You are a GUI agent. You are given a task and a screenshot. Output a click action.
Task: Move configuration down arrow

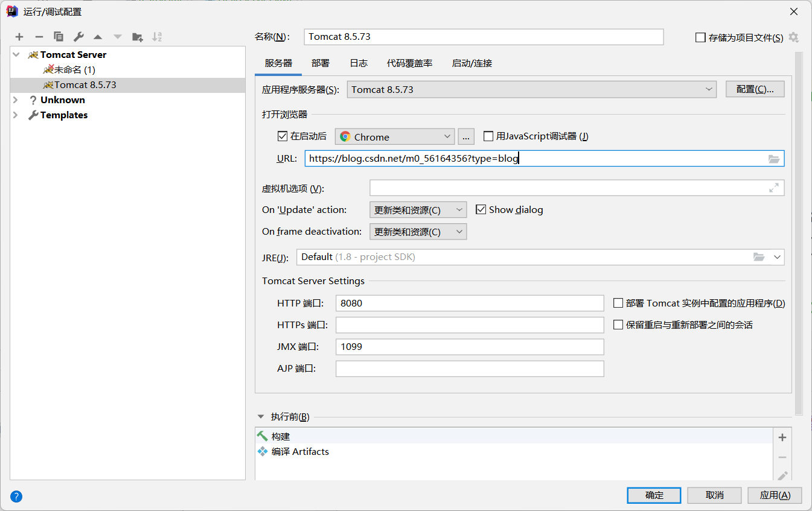point(118,37)
